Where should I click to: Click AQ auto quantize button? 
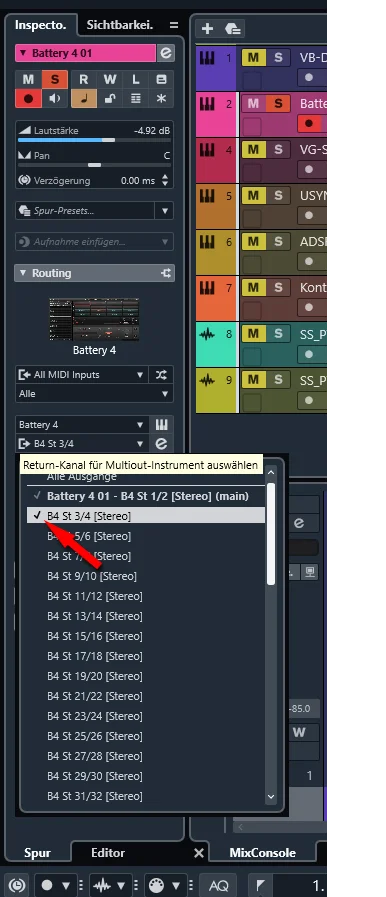(218, 886)
